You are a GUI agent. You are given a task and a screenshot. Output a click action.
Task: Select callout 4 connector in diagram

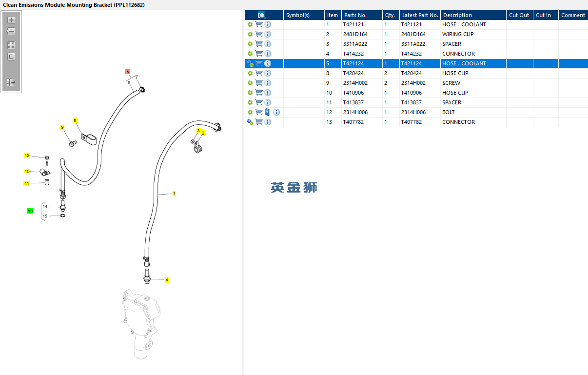click(167, 280)
